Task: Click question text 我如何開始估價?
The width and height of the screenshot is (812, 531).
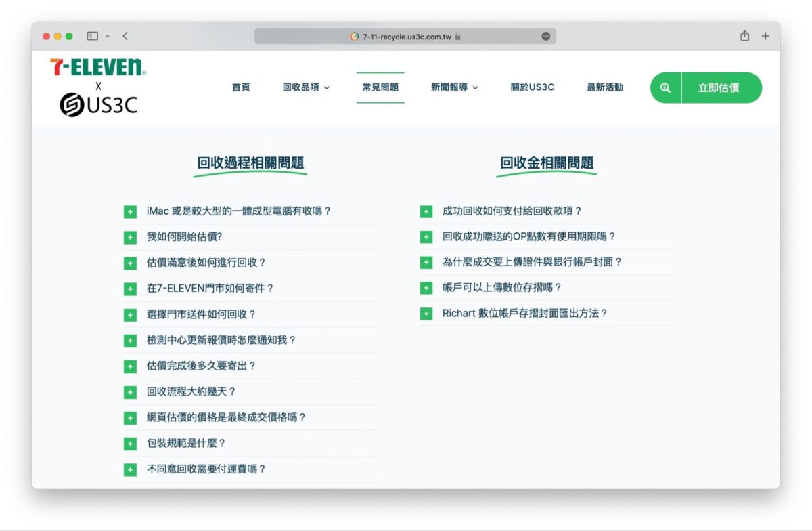Action: [x=184, y=236]
